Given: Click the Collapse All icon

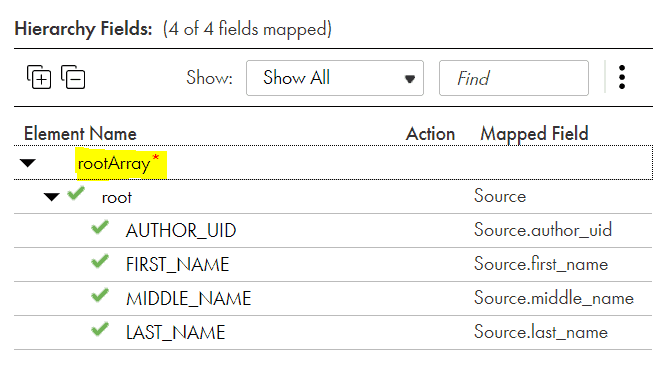Looking at the screenshot, I should tap(73, 77).
